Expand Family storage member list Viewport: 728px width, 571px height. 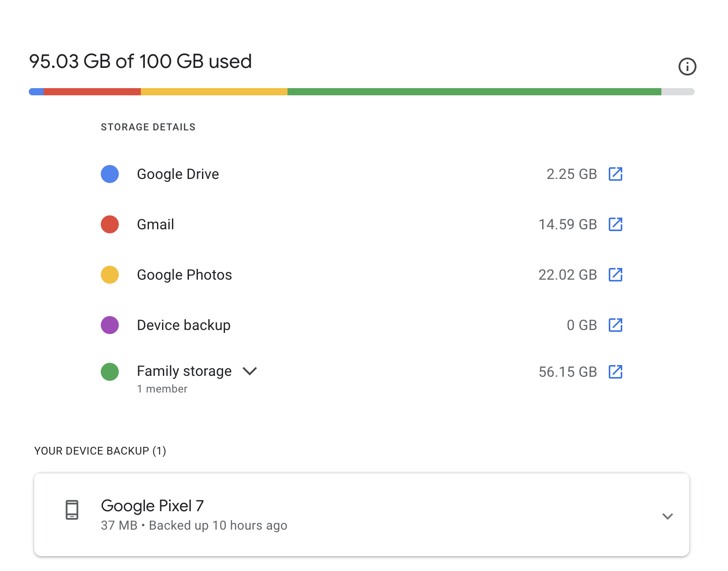click(250, 371)
